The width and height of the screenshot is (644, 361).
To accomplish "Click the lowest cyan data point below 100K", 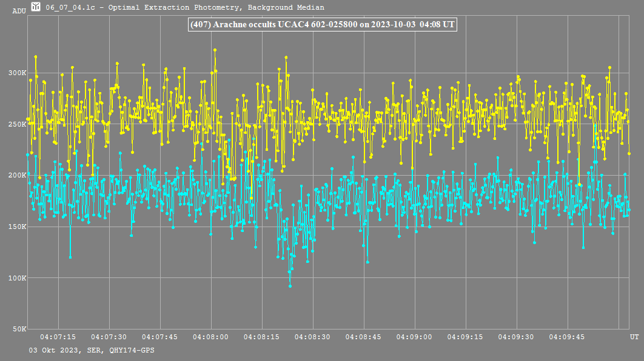I will click(290, 285).
